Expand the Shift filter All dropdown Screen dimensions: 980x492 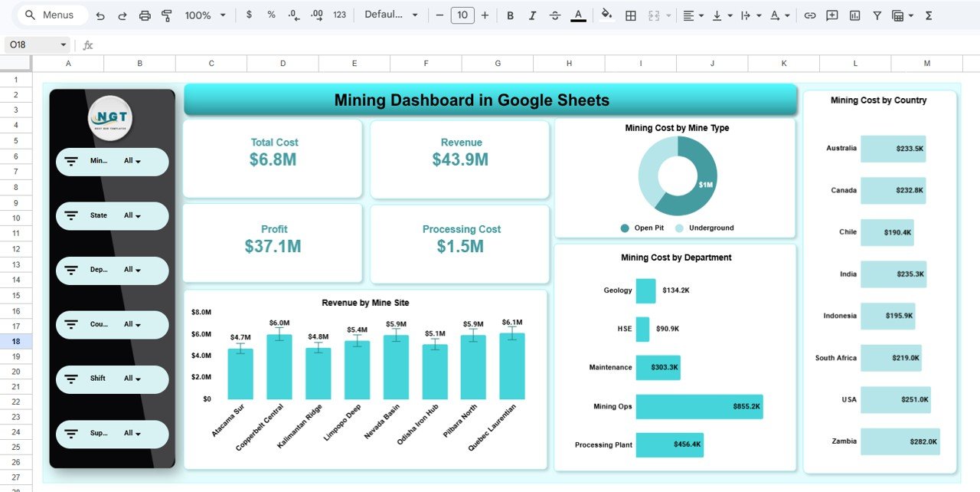(130, 379)
